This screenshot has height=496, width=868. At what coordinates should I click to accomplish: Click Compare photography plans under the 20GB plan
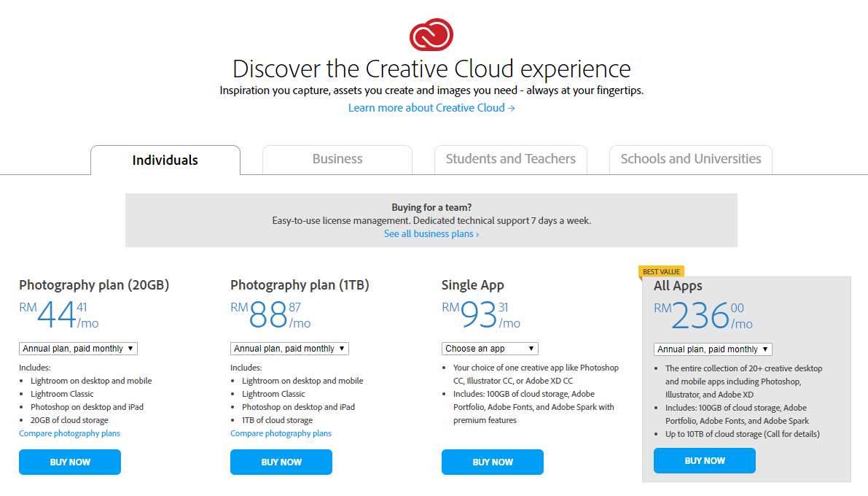(69, 433)
